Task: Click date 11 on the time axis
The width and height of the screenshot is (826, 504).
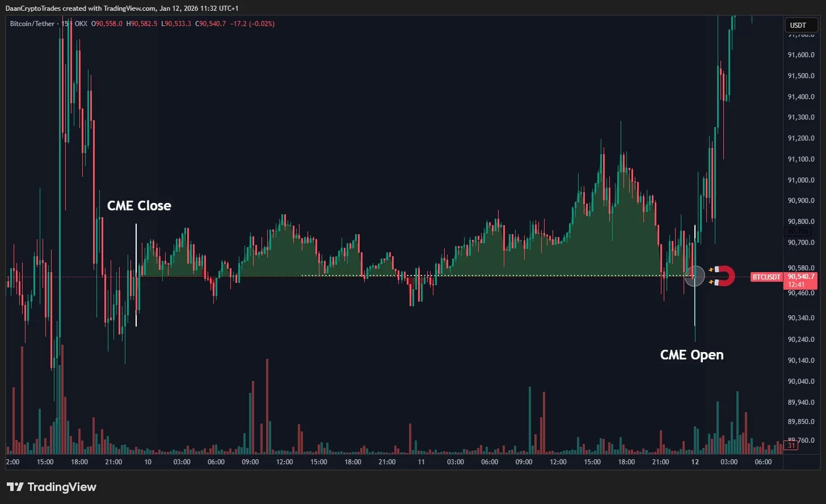Action: click(422, 462)
